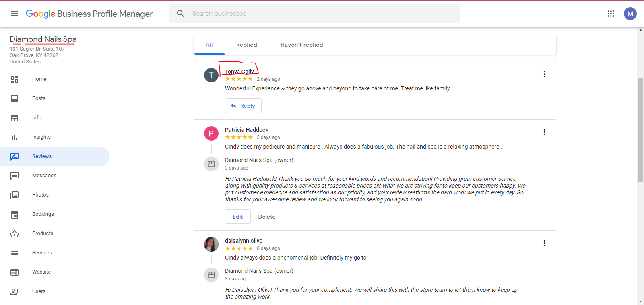Open sort options for reviews
Viewport: 644px width, 305px height.
(x=546, y=45)
